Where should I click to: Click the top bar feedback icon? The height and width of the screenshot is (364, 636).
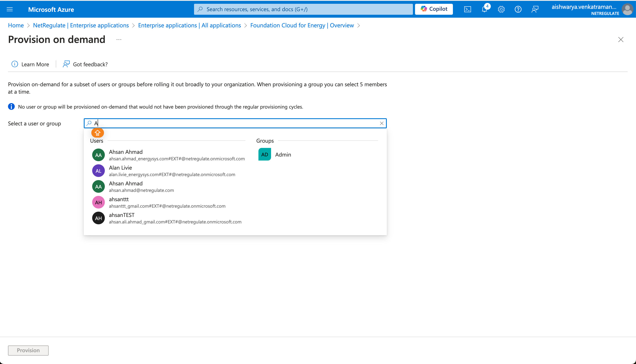535,9
